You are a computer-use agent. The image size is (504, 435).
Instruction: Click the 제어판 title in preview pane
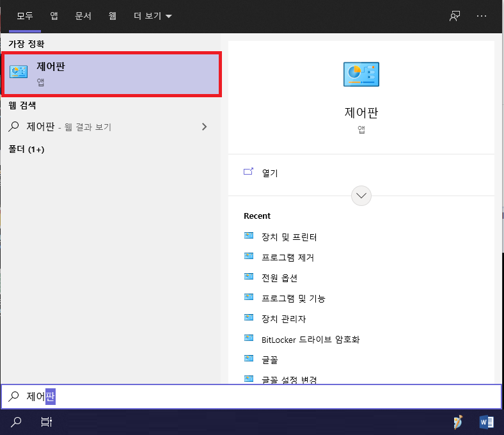coord(361,113)
